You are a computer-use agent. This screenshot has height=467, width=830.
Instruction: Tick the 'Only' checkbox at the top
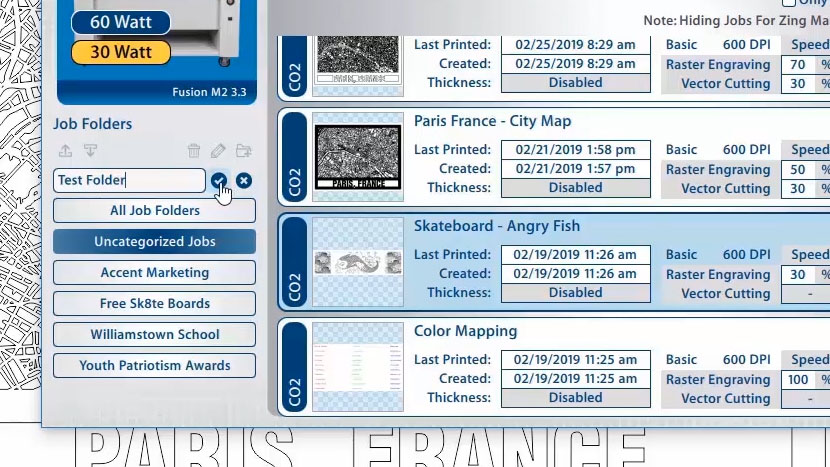(789, 4)
